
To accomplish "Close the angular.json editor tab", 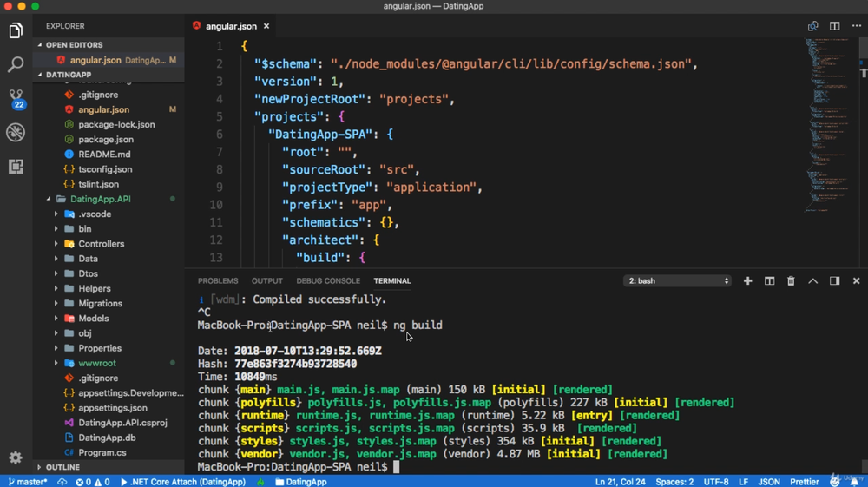I will point(266,26).
